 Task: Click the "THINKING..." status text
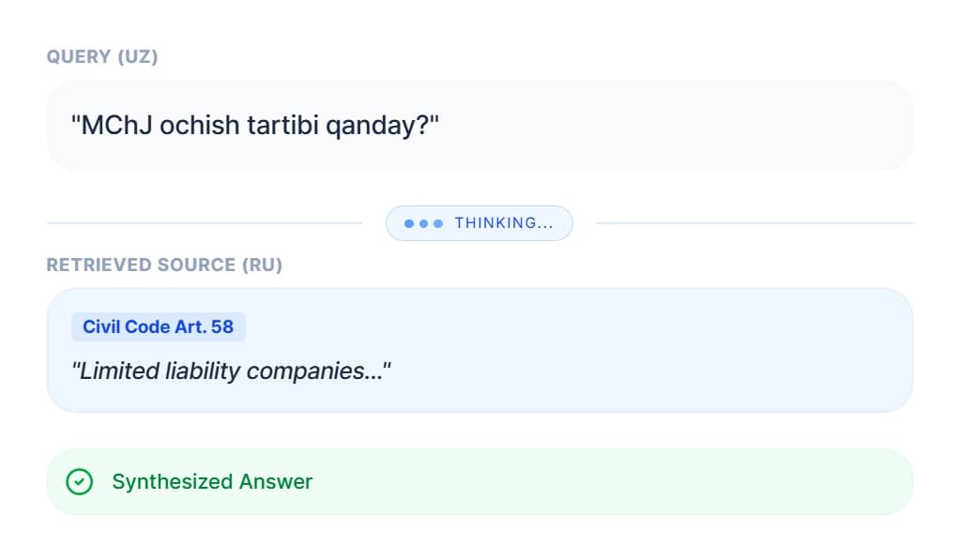[x=503, y=224]
